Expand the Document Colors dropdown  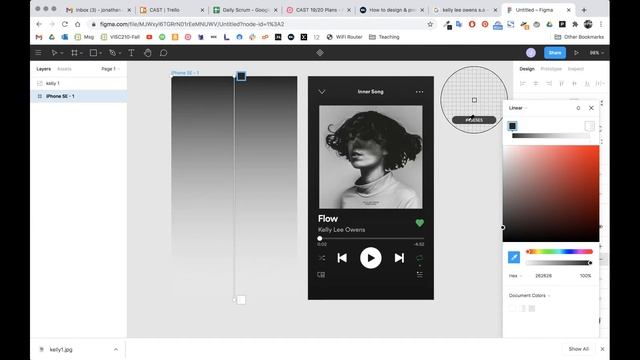(529, 296)
